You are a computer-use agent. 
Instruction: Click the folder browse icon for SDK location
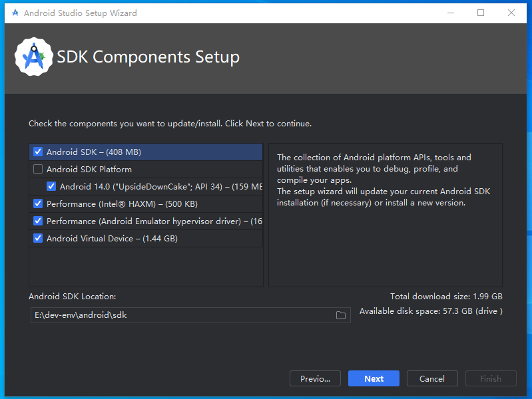(x=341, y=315)
